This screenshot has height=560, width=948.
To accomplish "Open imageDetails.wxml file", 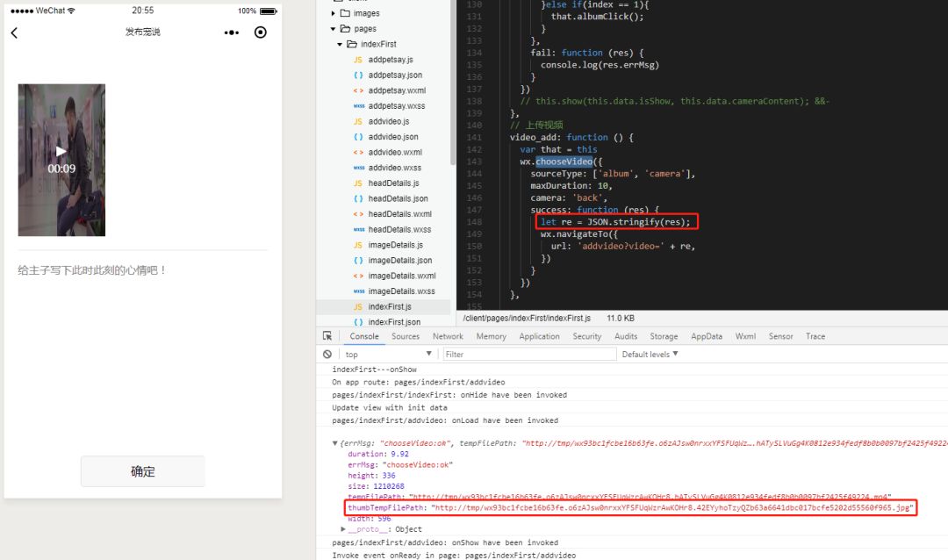I will click(x=401, y=276).
